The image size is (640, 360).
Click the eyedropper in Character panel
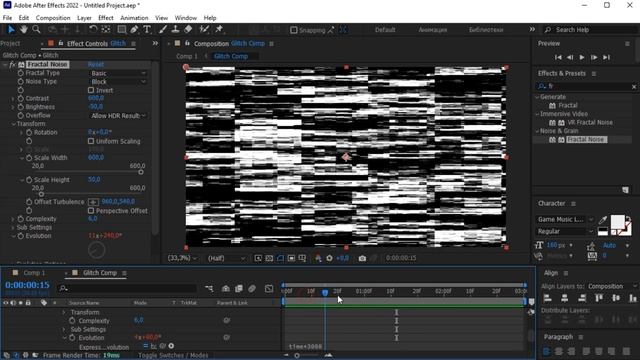pyautogui.click(x=602, y=220)
